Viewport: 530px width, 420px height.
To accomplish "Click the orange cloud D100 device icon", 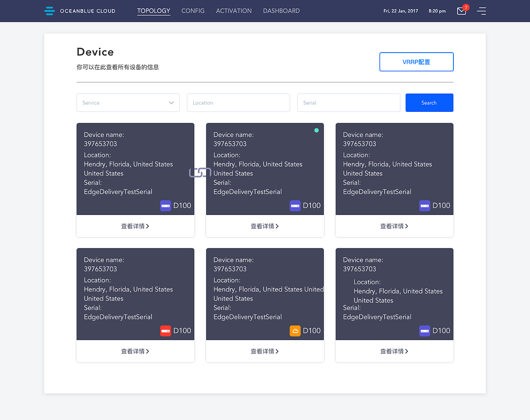I will (x=295, y=331).
